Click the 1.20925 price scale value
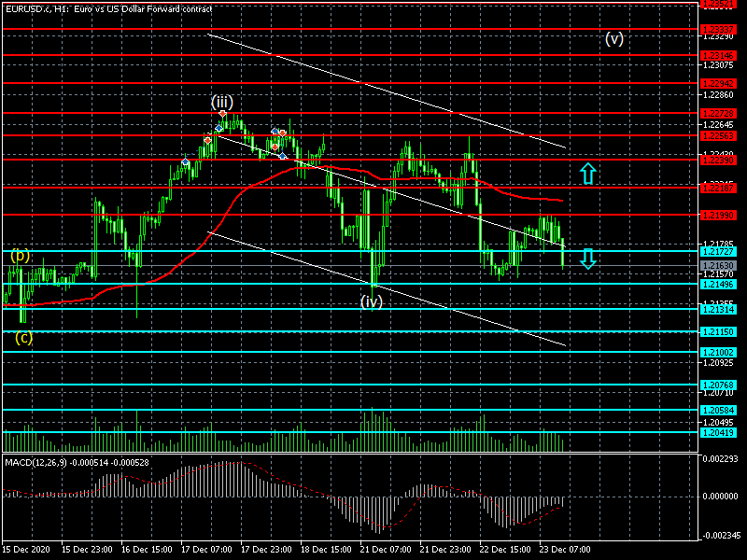The width and height of the screenshot is (747, 560). point(718,363)
